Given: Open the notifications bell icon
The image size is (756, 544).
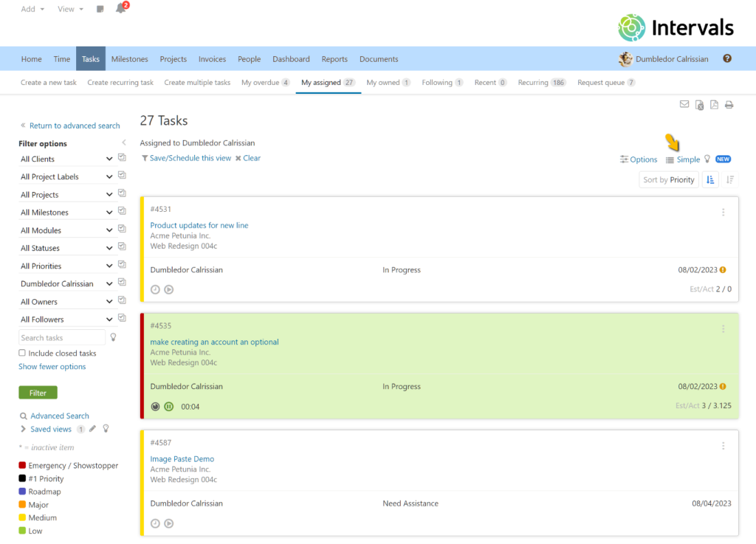Looking at the screenshot, I should pyautogui.click(x=121, y=9).
